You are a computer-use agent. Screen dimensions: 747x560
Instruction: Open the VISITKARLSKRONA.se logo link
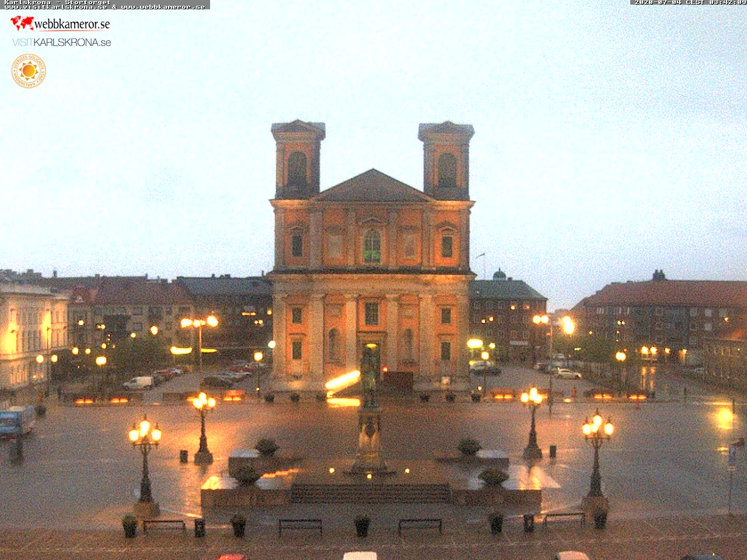(61, 42)
